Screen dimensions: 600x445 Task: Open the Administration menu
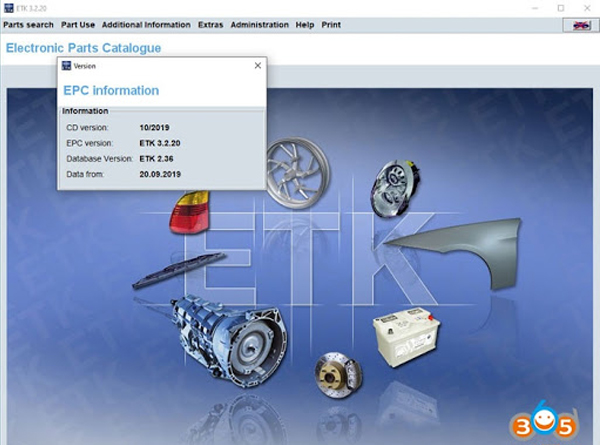pyautogui.click(x=259, y=25)
